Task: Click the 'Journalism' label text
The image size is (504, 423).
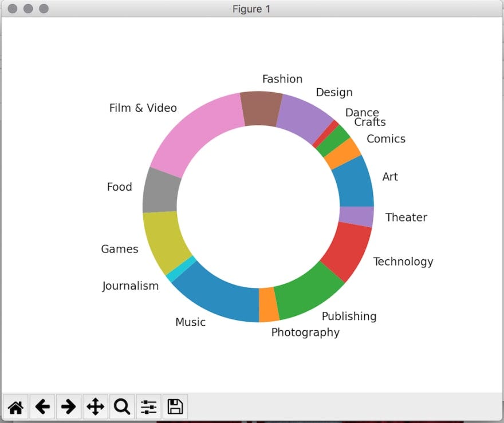Action: click(x=130, y=286)
